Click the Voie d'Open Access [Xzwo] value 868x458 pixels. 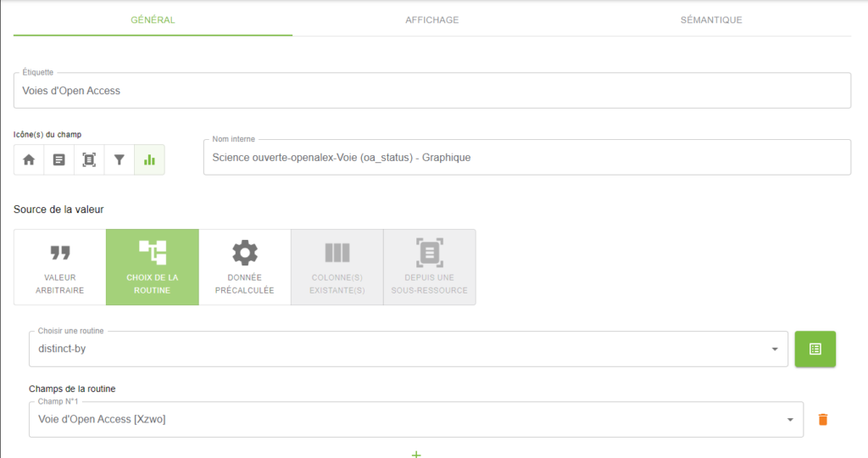(102, 419)
